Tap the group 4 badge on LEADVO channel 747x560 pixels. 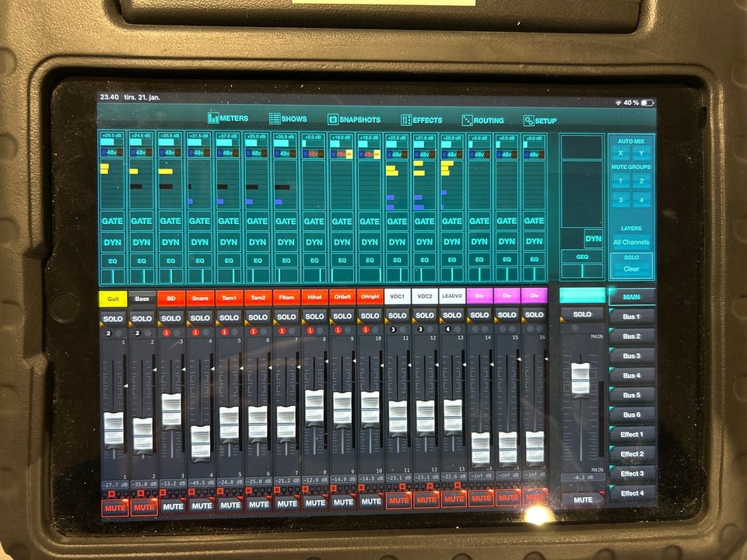(x=448, y=329)
